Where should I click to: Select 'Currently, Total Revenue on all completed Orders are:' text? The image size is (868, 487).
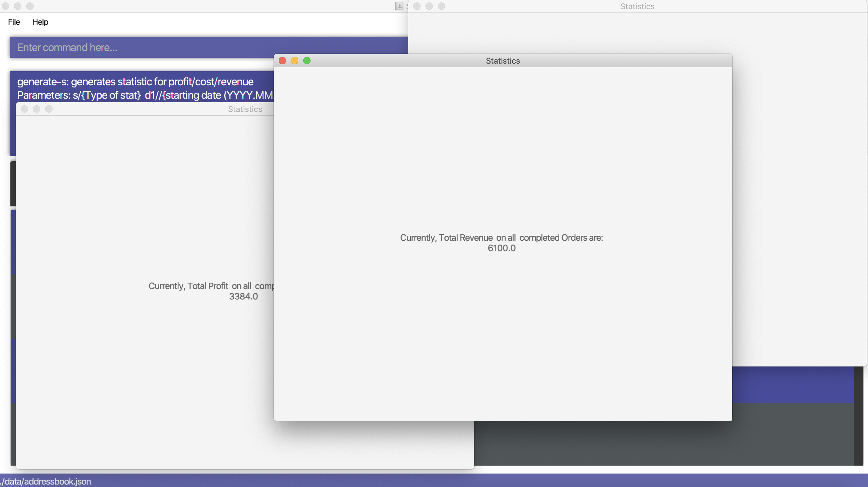[x=501, y=238]
